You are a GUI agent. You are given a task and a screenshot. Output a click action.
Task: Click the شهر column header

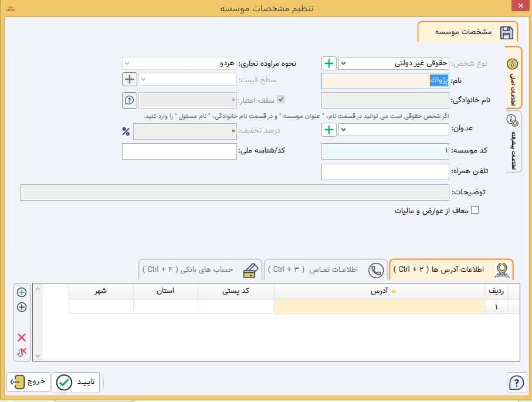point(101,292)
